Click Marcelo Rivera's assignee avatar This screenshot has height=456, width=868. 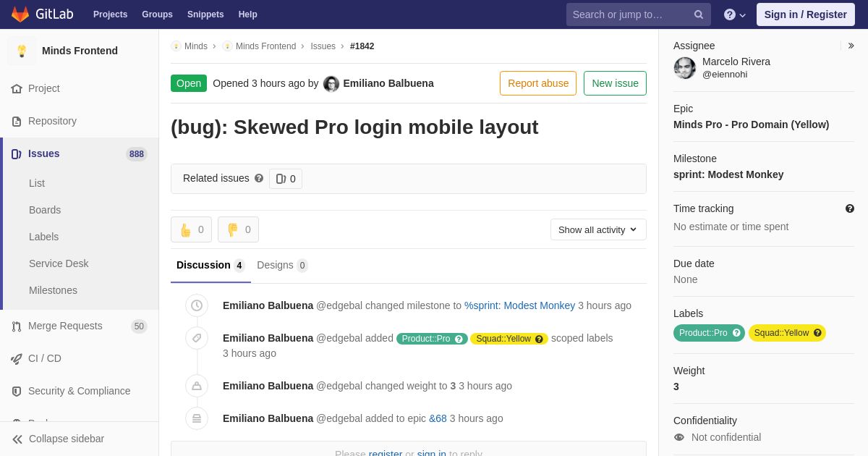[685, 68]
